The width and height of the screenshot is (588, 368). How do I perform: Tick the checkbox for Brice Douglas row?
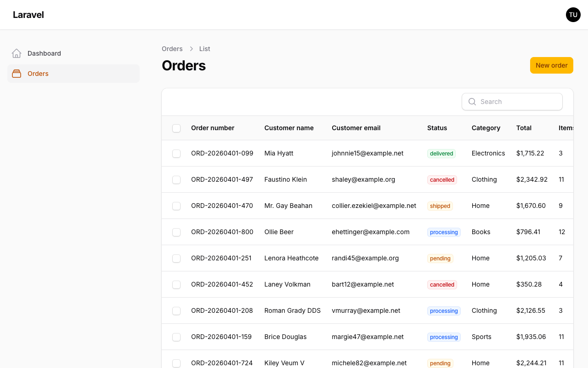click(176, 337)
